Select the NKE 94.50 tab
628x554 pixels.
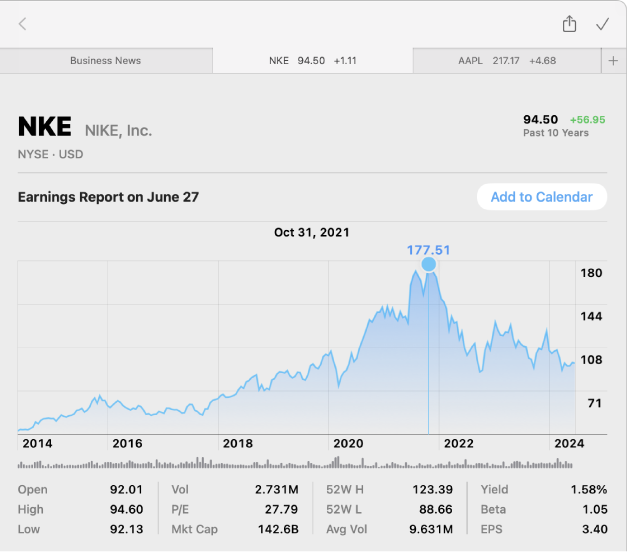coord(312,61)
